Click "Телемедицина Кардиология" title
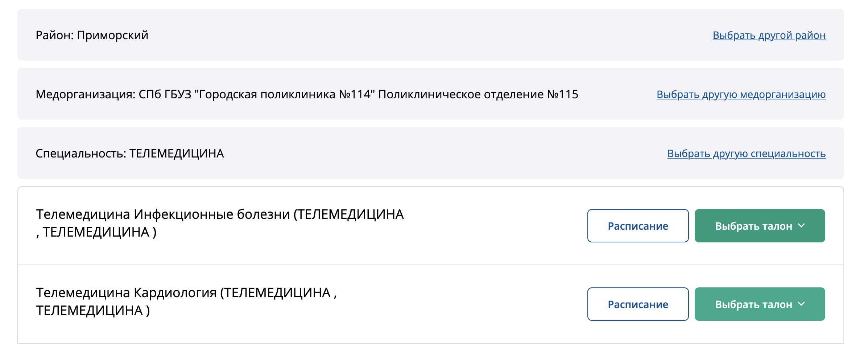The image size is (868, 344). coord(126,293)
